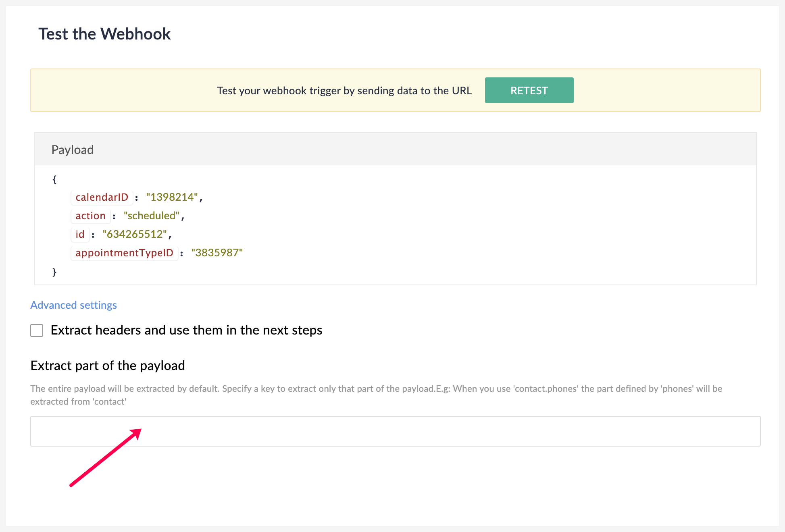Click the Payload panel header
This screenshot has width=785, height=532.
click(x=73, y=150)
